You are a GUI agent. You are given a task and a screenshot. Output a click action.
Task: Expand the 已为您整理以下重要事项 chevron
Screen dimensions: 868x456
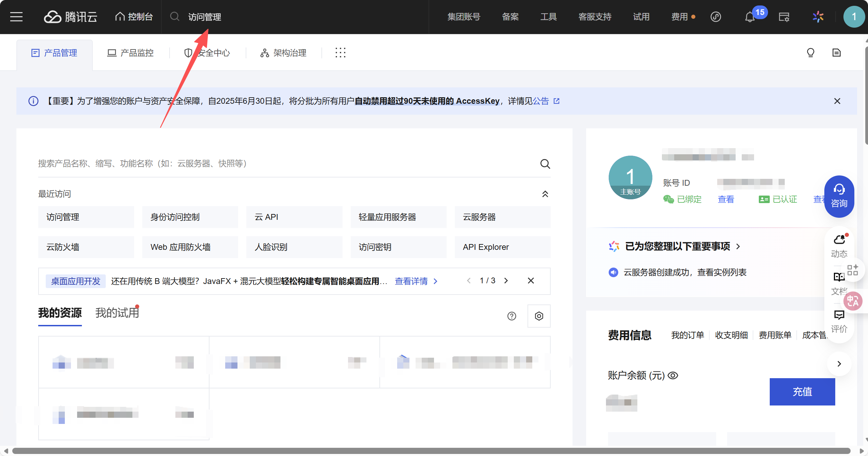click(738, 246)
